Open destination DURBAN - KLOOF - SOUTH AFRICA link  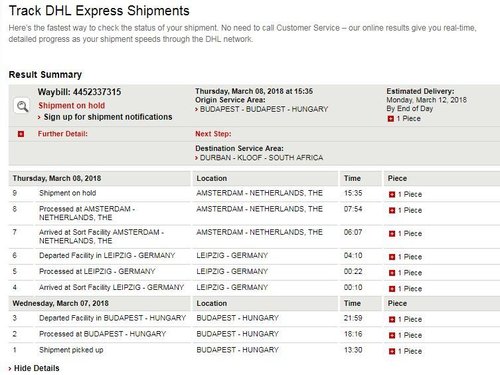pos(261,158)
